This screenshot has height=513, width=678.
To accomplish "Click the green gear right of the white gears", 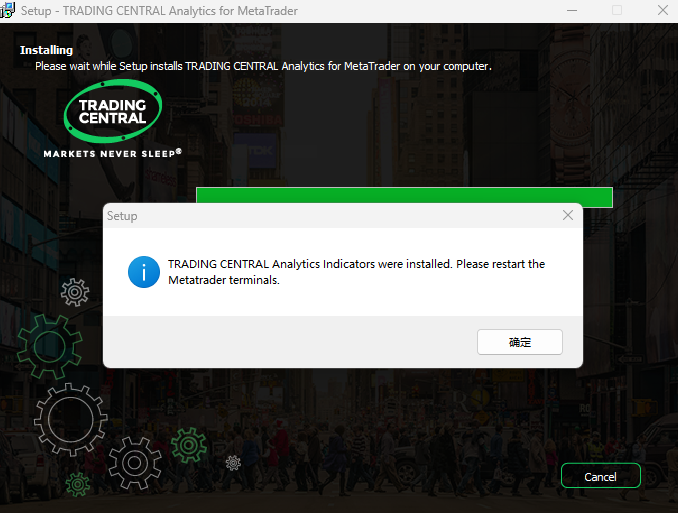I will tap(188, 444).
